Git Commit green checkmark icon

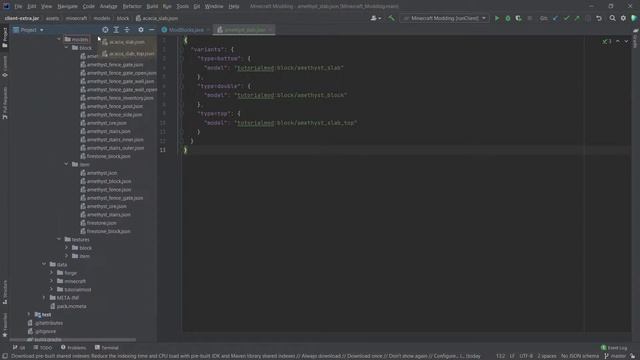(566, 18)
